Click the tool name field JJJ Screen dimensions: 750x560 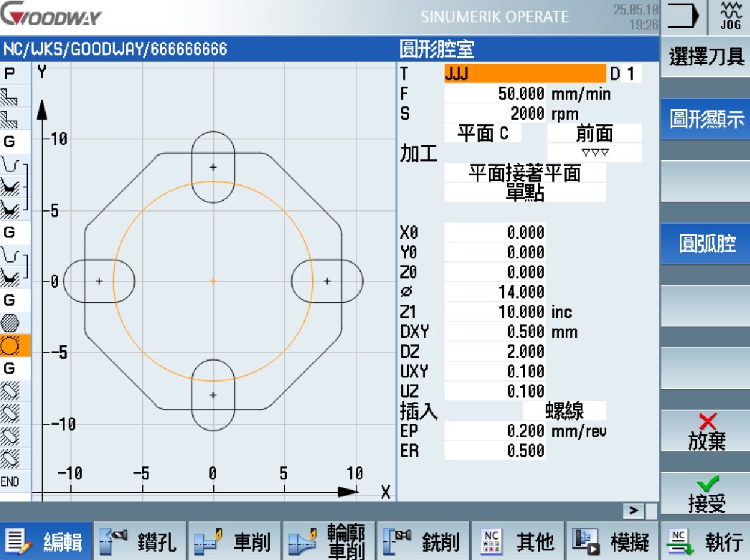[x=525, y=74]
